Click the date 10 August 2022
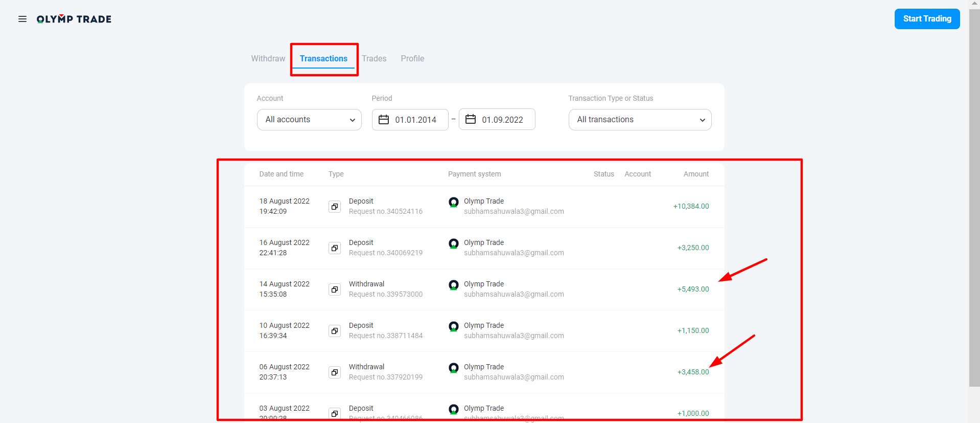 point(285,325)
